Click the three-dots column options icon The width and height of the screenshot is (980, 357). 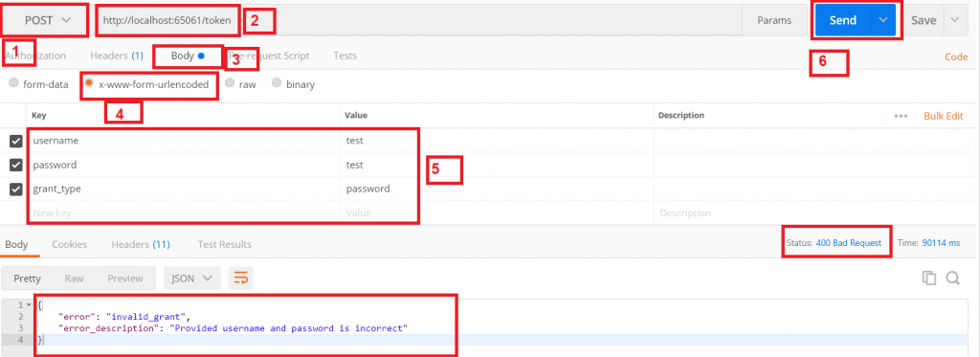[901, 117]
